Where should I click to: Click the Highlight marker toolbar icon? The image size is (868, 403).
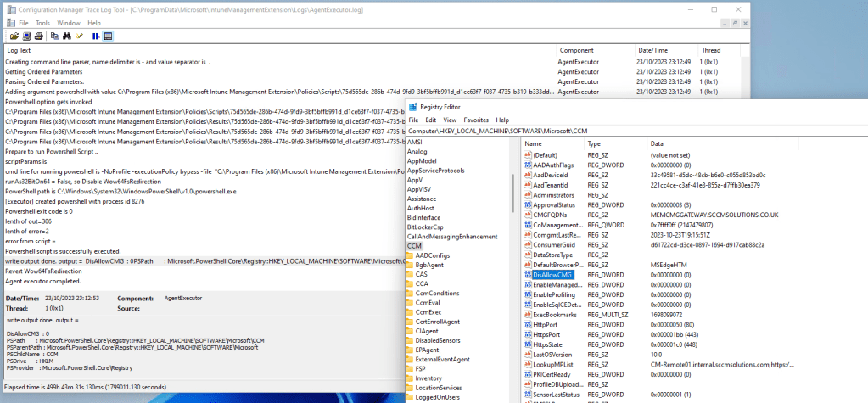tap(79, 36)
